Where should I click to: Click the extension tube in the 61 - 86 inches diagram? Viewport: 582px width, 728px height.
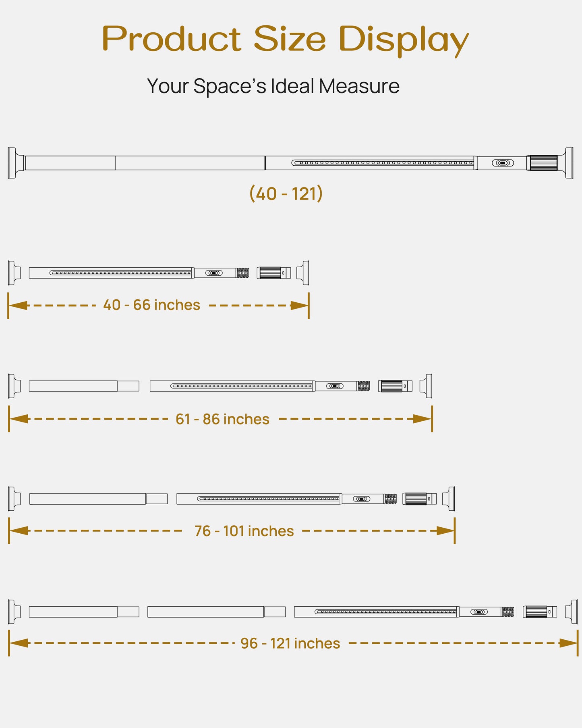tap(84, 386)
